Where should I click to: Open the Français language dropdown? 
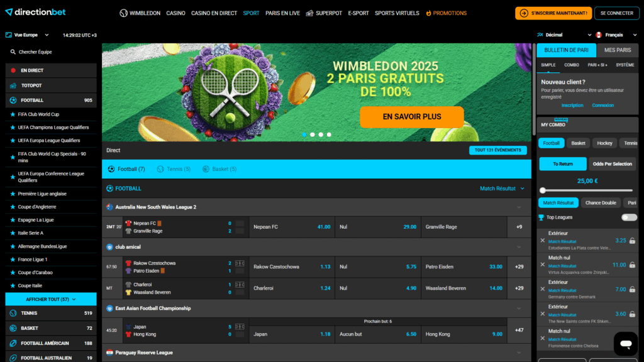click(616, 35)
